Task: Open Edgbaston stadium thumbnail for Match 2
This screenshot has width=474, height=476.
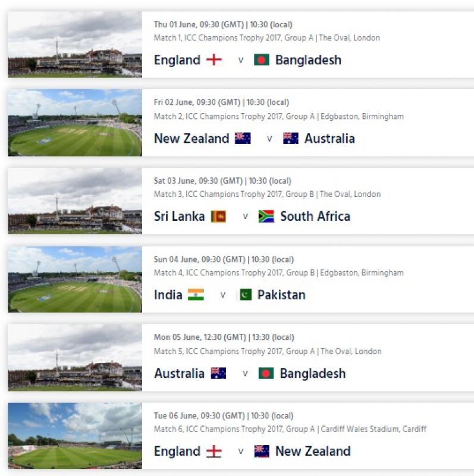Action: pos(75,123)
